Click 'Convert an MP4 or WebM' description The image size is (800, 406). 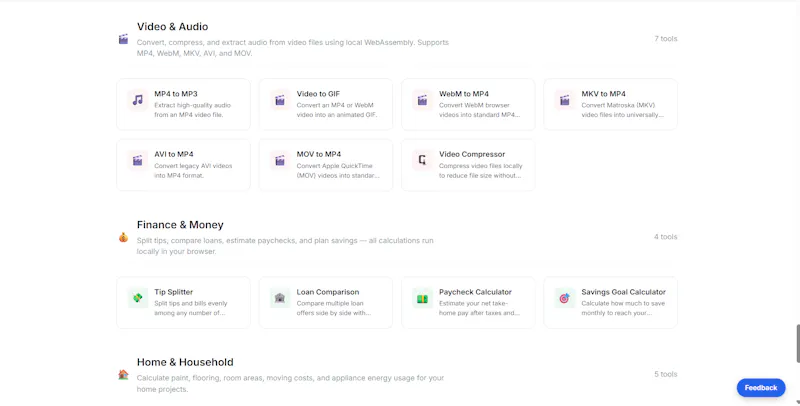337,110
